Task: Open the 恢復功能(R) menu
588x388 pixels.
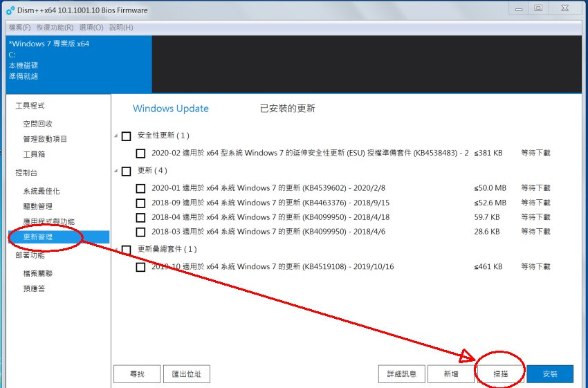Action: click(55, 28)
